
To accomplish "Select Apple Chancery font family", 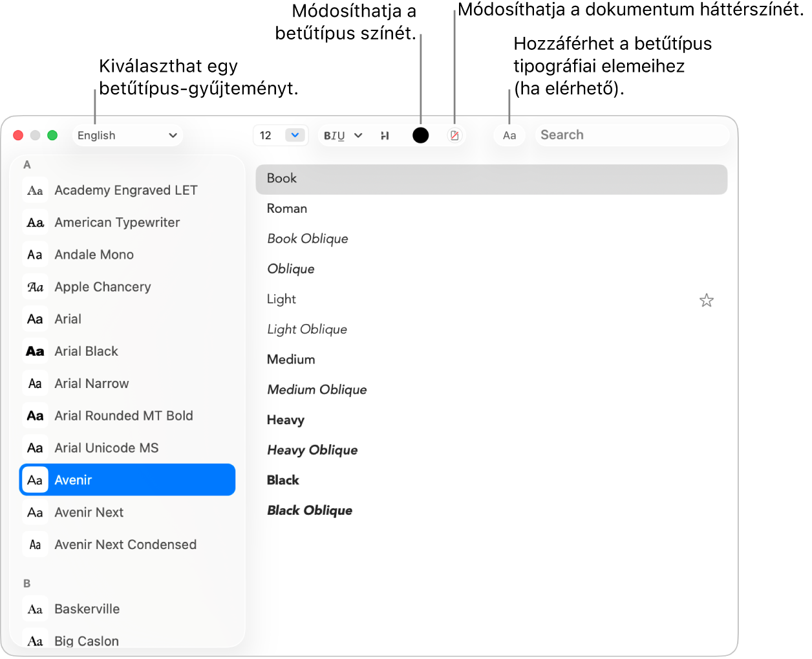I will point(127,286).
